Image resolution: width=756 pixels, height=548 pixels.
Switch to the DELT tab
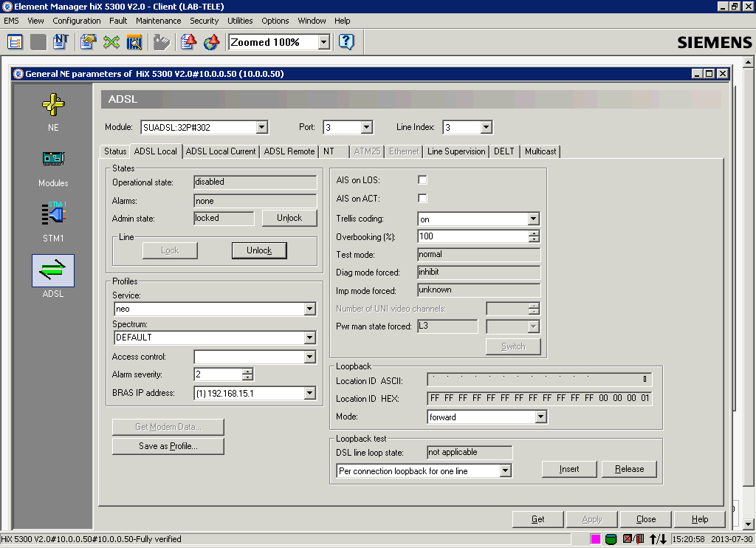pyautogui.click(x=504, y=151)
